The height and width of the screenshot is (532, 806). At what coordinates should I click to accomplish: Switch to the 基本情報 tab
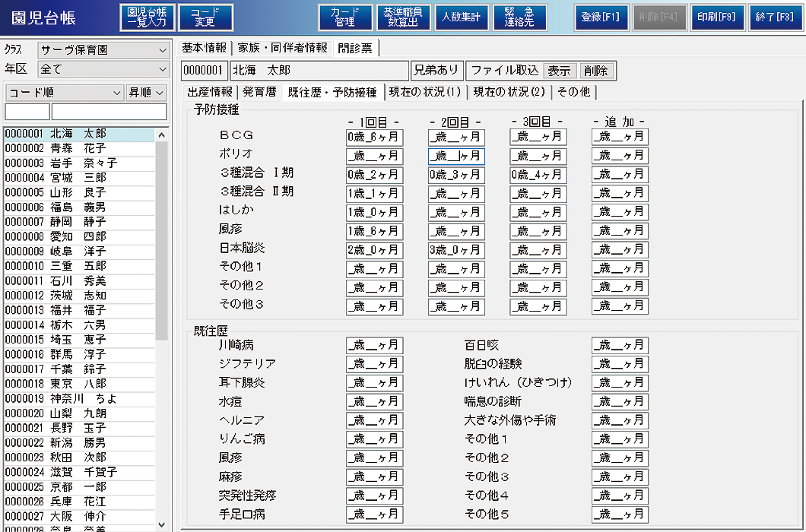(x=205, y=48)
